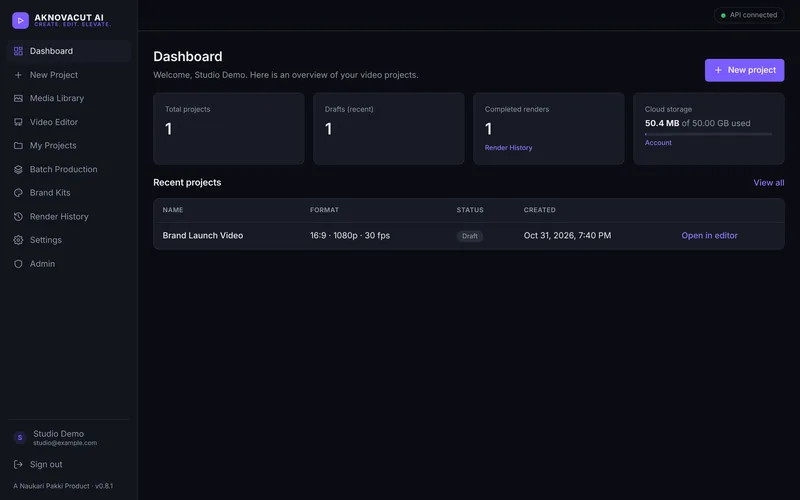The width and height of the screenshot is (800, 500).
Task: Click the Brand Kits palette icon
Action: (18, 193)
